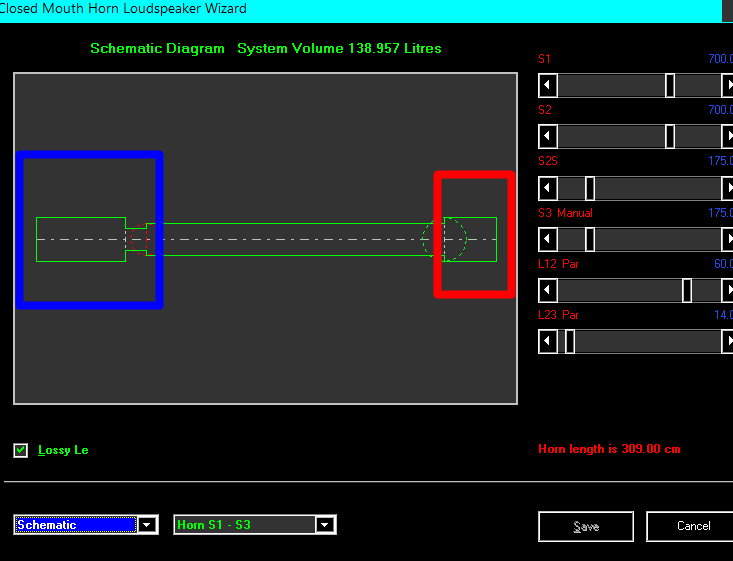Viewport: 733px width, 561px height.
Task: Click the System Volume 138.957 Litres text
Action: click(x=339, y=49)
